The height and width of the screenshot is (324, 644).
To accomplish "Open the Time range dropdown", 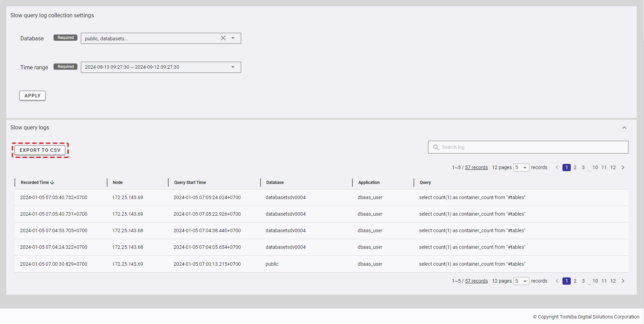I will point(233,67).
